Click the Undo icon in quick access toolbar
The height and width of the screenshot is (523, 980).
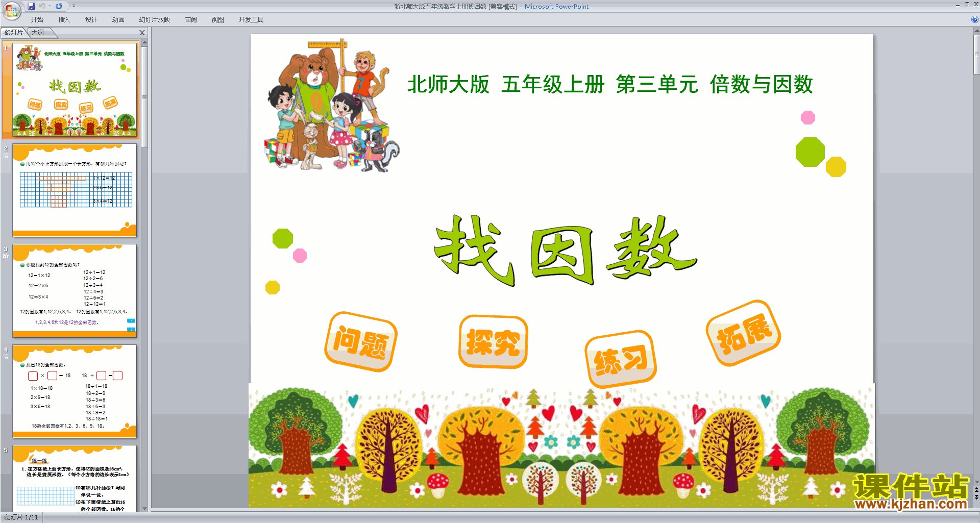click(x=42, y=6)
